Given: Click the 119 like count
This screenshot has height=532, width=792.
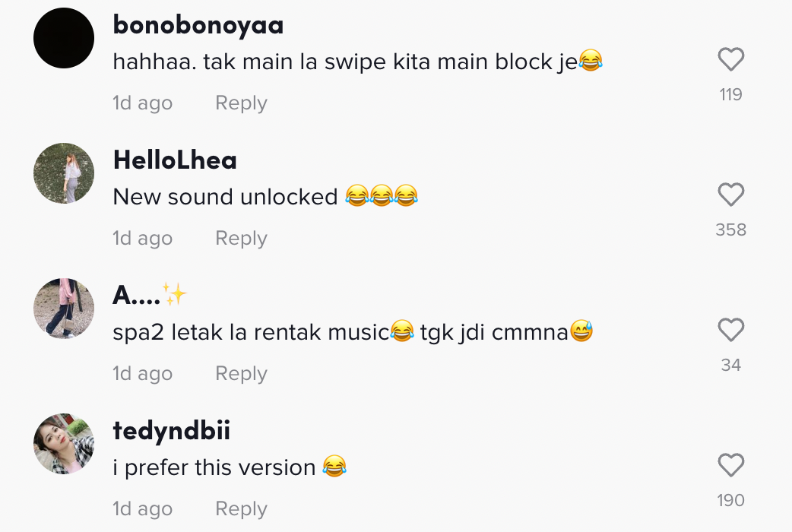Looking at the screenshot, I should (730, 95).
